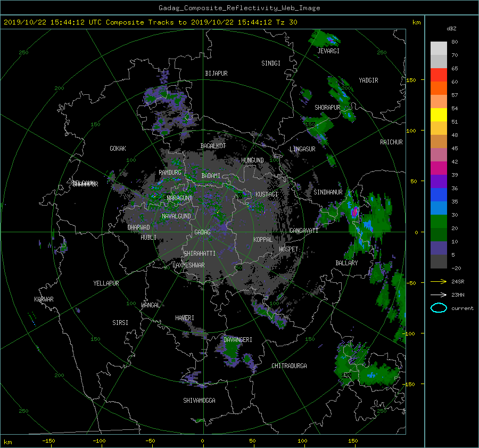Click the BIJAPUR city label

tap(216, 74)
